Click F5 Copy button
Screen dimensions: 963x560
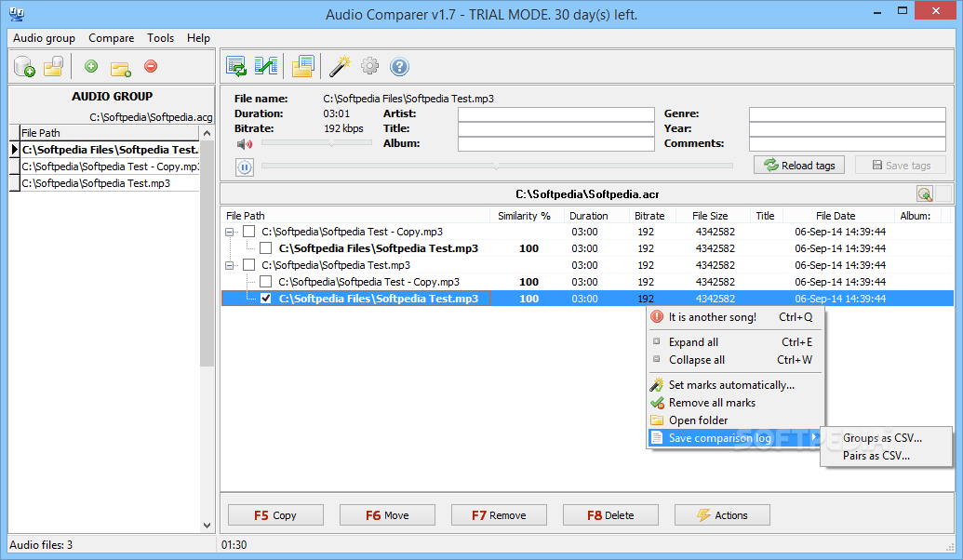275,515
